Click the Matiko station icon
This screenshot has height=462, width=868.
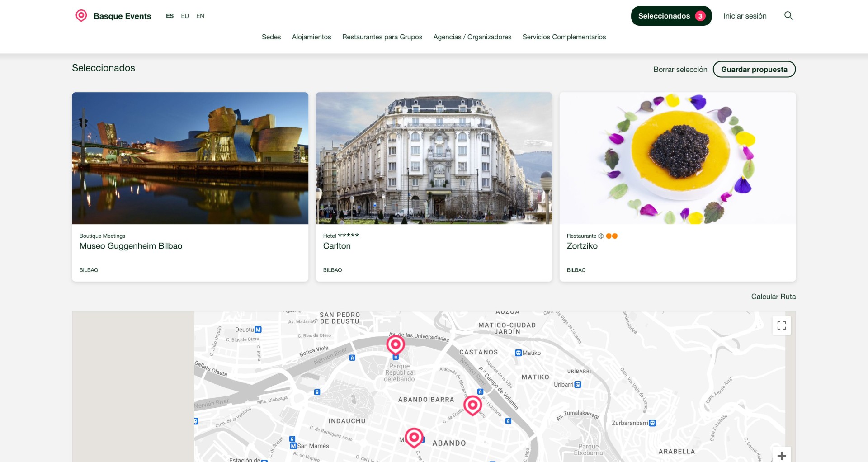(519, 353)
